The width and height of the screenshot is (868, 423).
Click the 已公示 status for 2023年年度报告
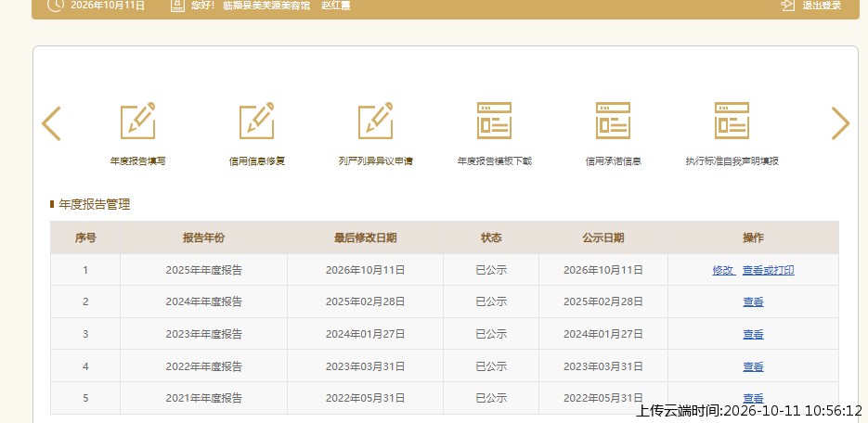pyautogui.click(x=491, y=334)
